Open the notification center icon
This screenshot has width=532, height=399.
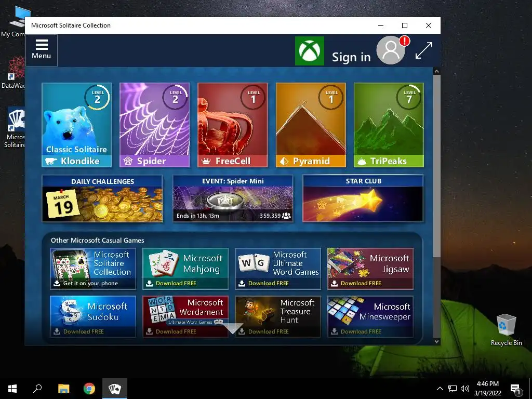pyautogui.click(x=516, y=389)
